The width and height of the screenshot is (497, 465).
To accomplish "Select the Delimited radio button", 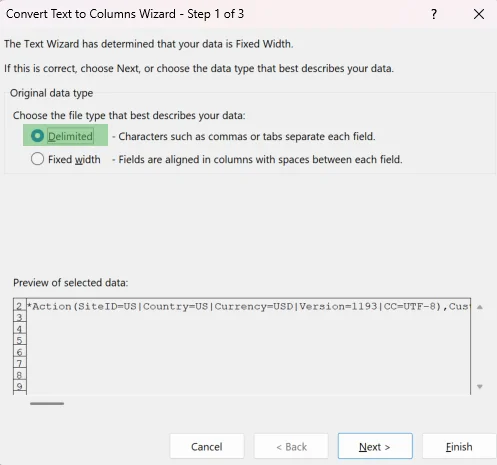I will 37,136.
